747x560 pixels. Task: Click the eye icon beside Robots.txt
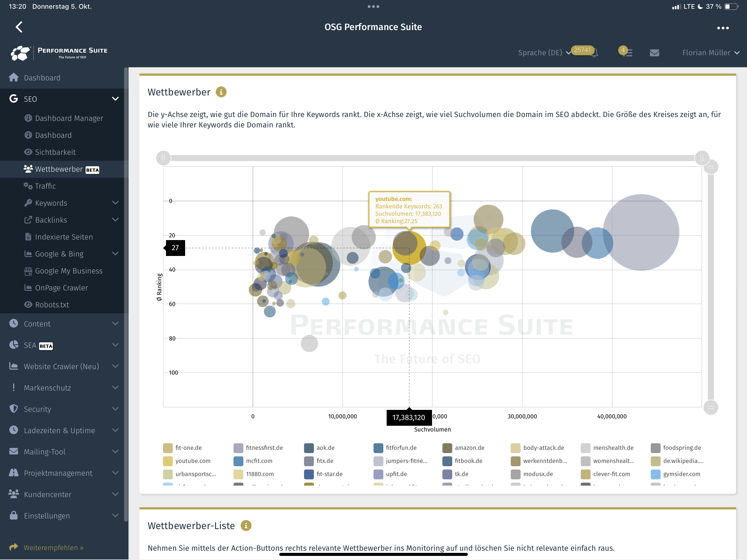pyautogui.click(x=28, y=304)
